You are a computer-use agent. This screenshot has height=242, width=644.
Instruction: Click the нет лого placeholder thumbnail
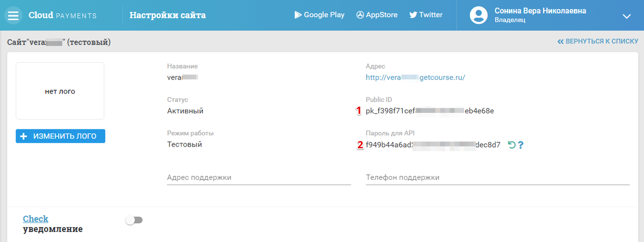click(x=60, y=91)
